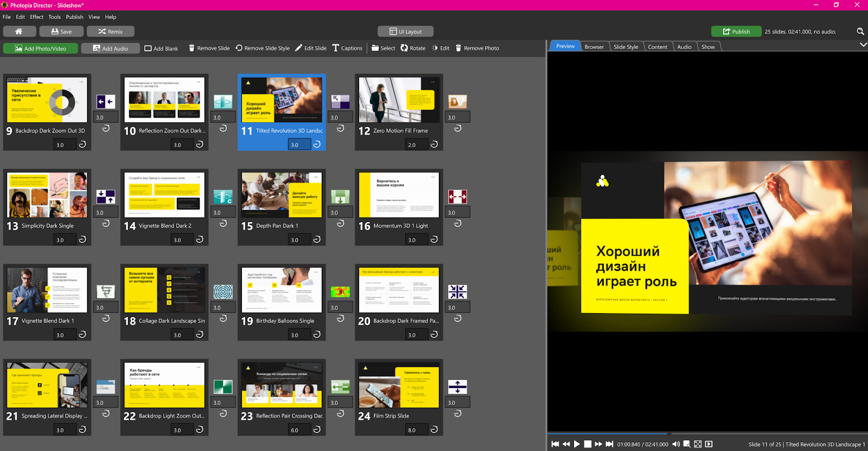The height and width of the screenshot is (451, 868).
Task: Click the Home icon button
Action: coord(19,31)
